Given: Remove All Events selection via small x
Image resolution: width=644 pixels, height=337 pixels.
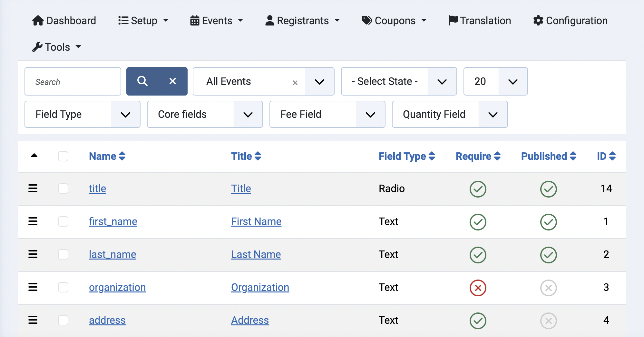Looking at the screenshot, I should tap(295, 83).
